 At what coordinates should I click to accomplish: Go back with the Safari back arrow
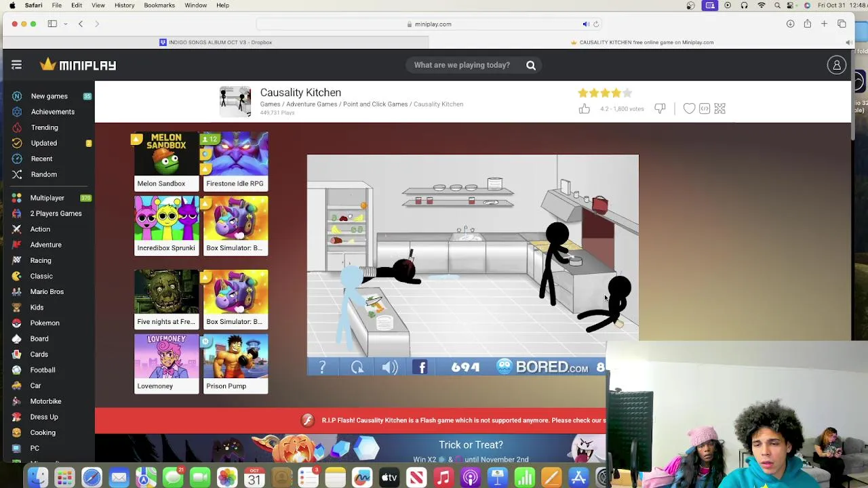pos(80,24)
